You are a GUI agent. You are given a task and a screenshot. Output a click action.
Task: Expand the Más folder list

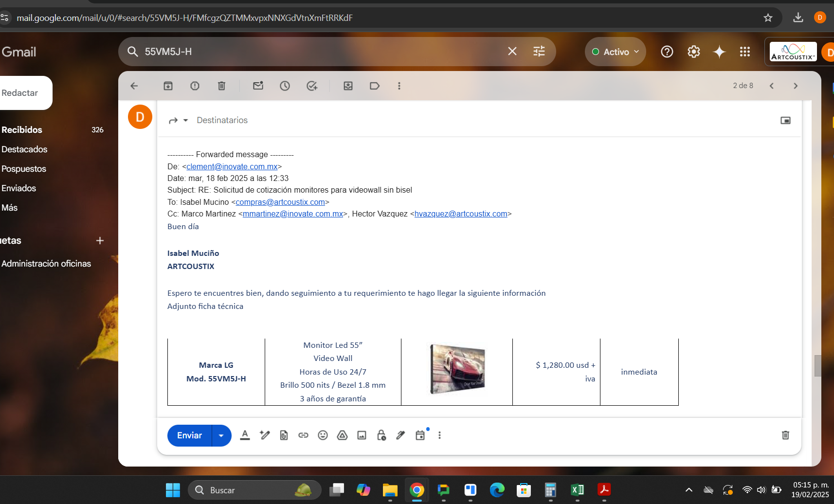10,208
